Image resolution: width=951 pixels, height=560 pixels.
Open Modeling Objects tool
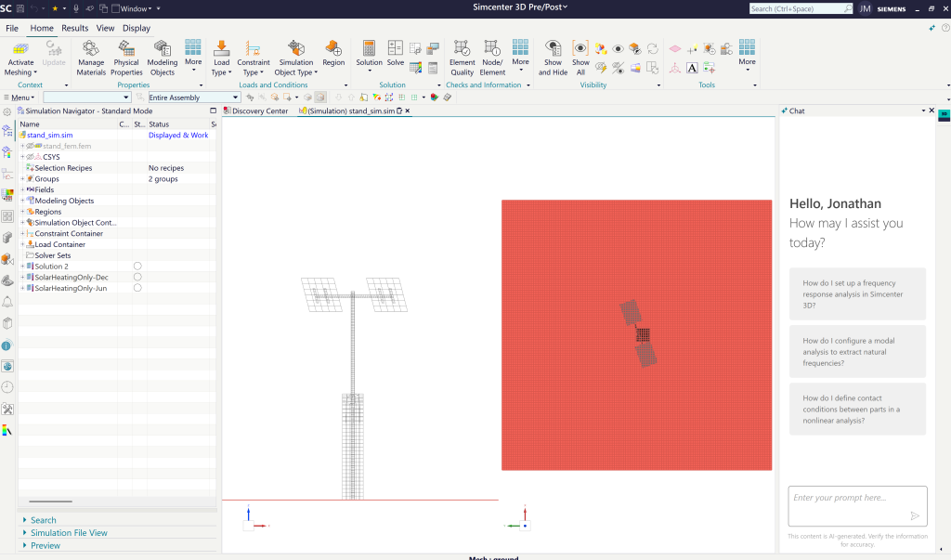point(162,59)
